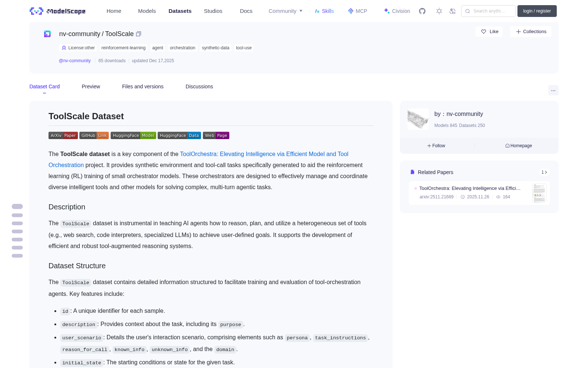
Task: Click the @nv-community author link
Action: pos(75,61)
